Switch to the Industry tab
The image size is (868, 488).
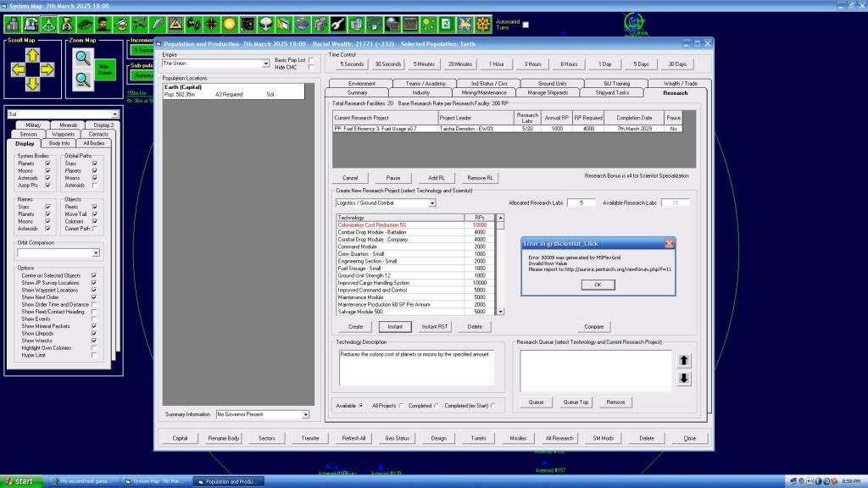point(420,93)
